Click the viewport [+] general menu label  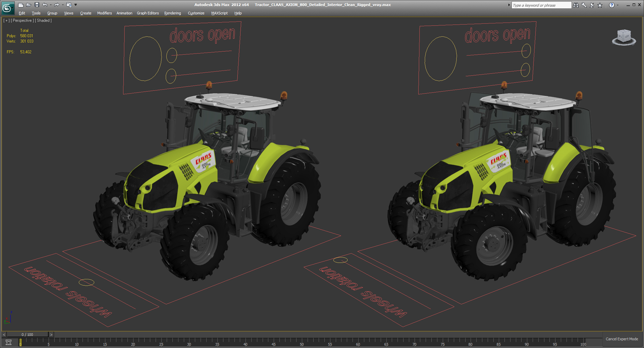click(7, 20)
